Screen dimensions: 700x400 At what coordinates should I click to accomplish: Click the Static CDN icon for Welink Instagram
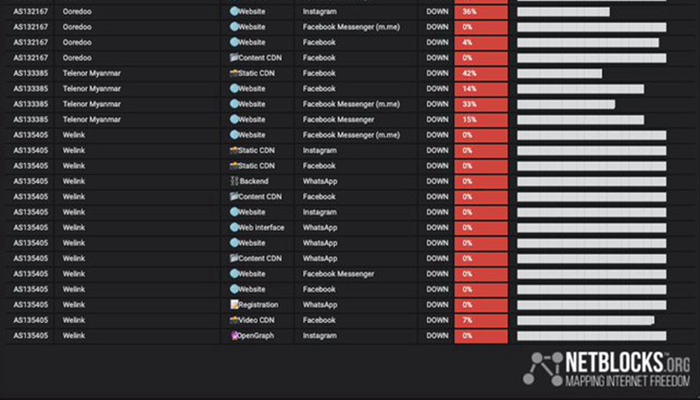235,150
